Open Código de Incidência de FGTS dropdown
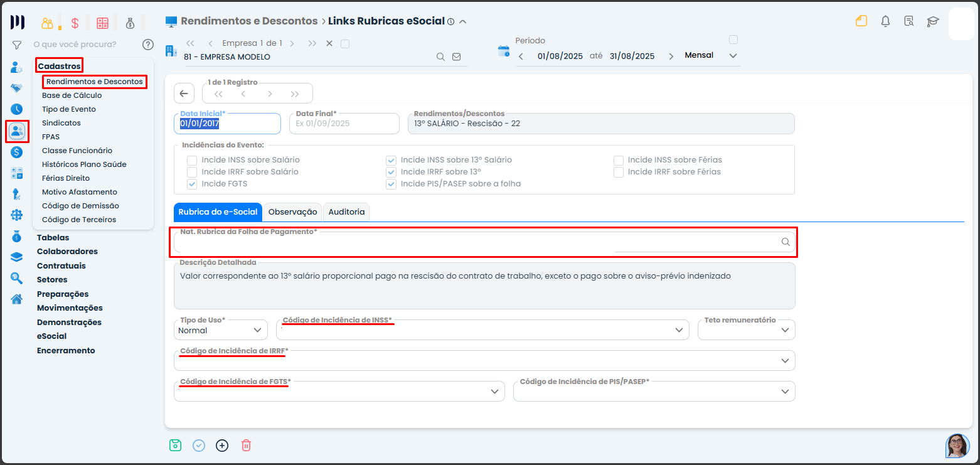This screenshot has height=465, width=980. (339, 391)
